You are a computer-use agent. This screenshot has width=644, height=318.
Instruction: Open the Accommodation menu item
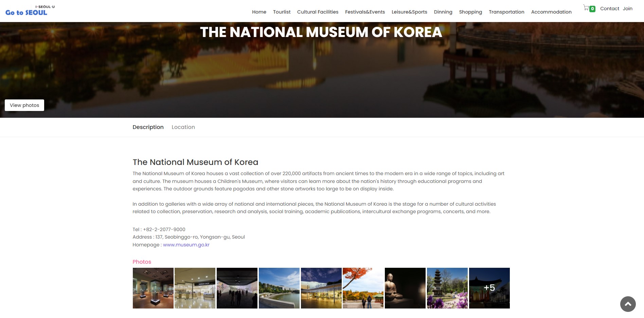click(551, 12)
